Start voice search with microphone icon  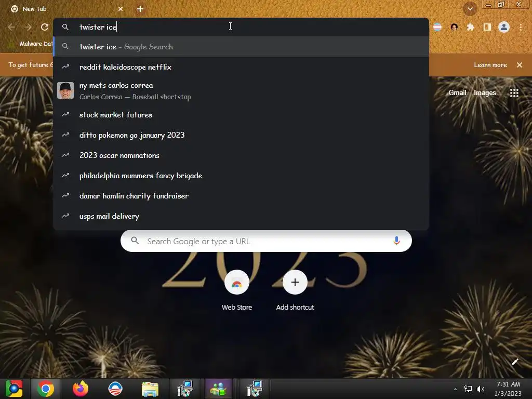396,241
